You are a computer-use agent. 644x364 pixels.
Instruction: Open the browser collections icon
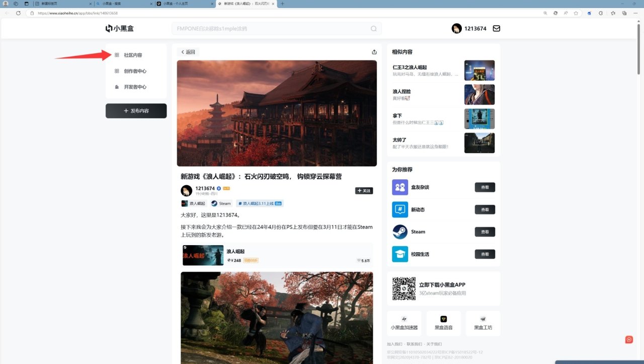pos(624,13)
